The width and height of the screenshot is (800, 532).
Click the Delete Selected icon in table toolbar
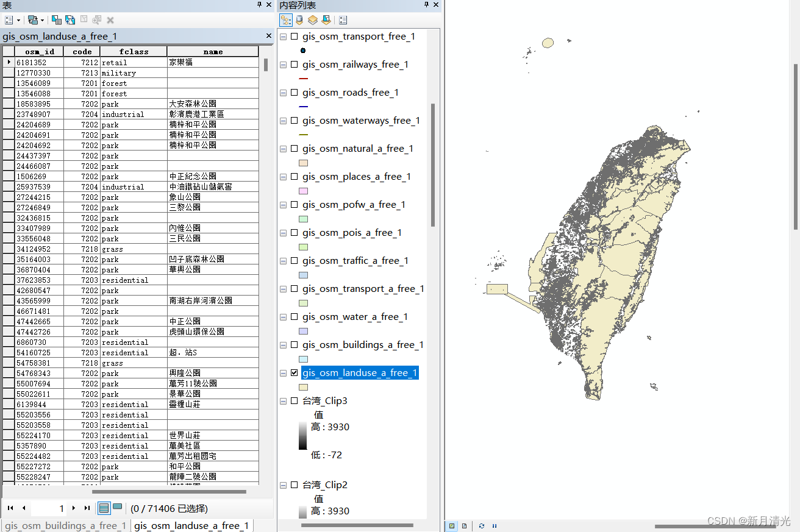click(x=110, y=20)
